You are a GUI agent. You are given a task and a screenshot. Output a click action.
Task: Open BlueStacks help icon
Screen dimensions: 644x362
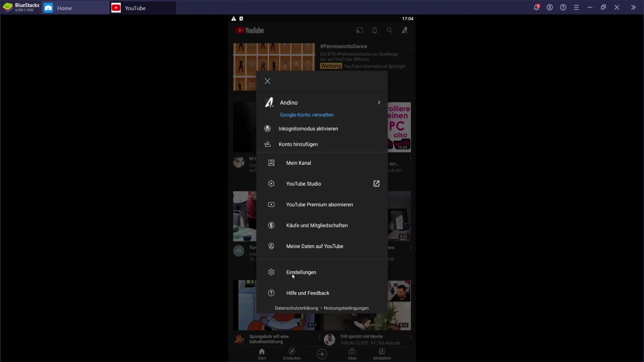(x=563, y=7)
